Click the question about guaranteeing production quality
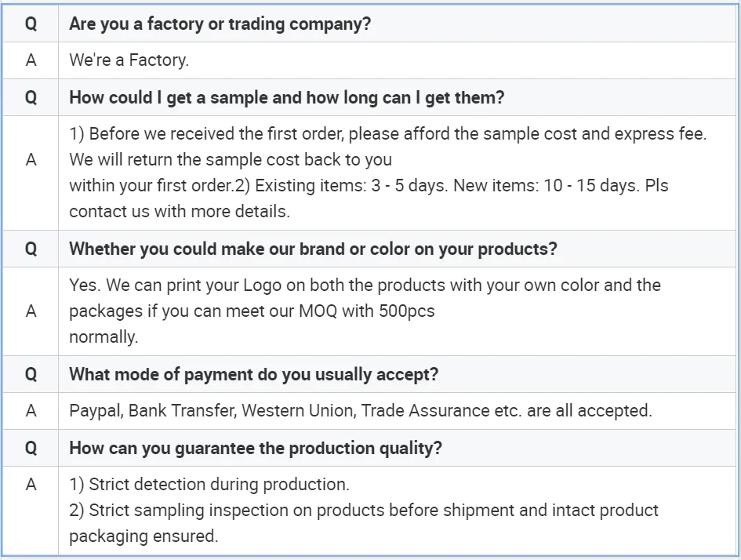 coord(255,448)
